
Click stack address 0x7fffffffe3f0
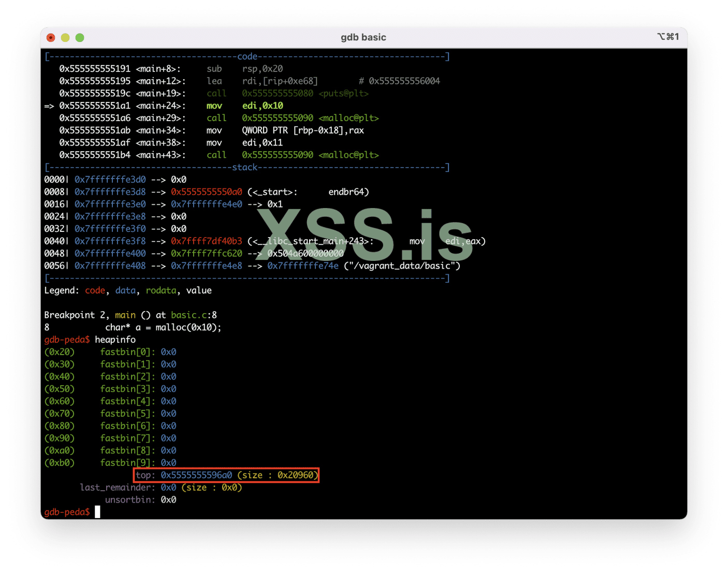[110, 229]
